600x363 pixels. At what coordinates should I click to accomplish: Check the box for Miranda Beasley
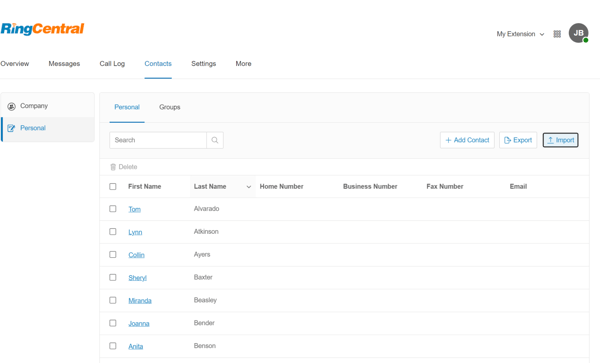point(112,300)
